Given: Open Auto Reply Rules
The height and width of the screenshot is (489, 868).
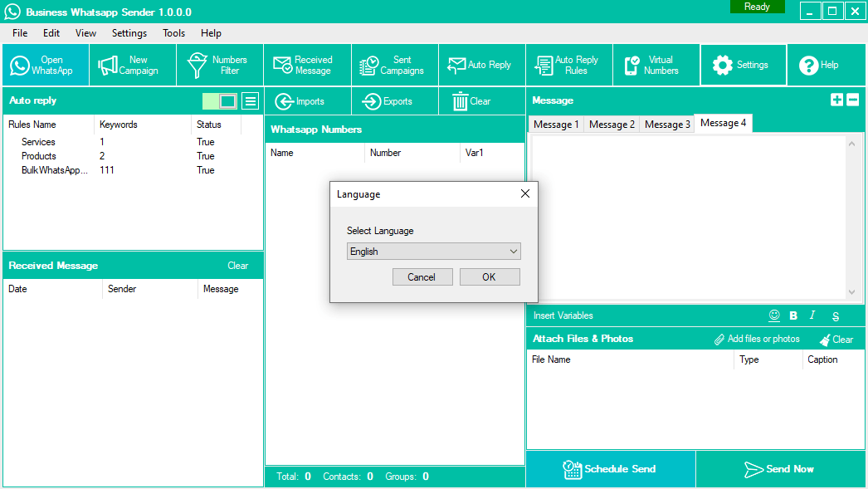Looking at the screenshot, I should pyautogui.click(x=568, y=65).
